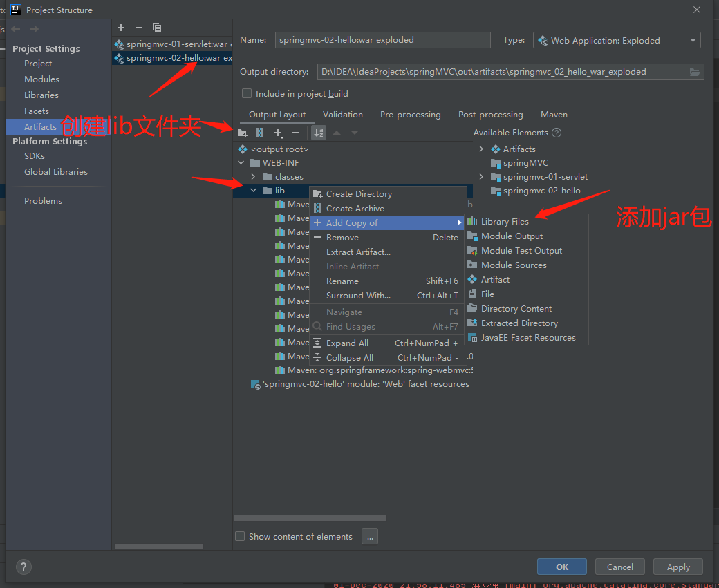Click the help question mark button
Screen dimensions: 719x588
(x=24, y=567)
